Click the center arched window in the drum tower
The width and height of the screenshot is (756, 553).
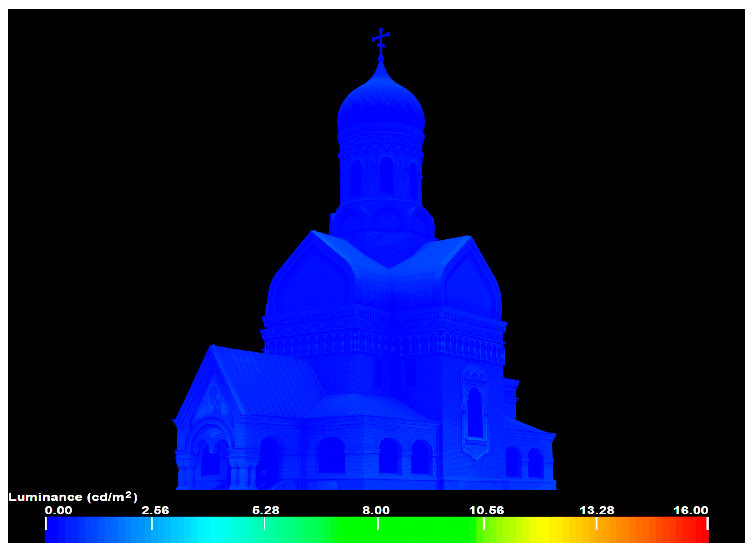[x=386, y=176]
